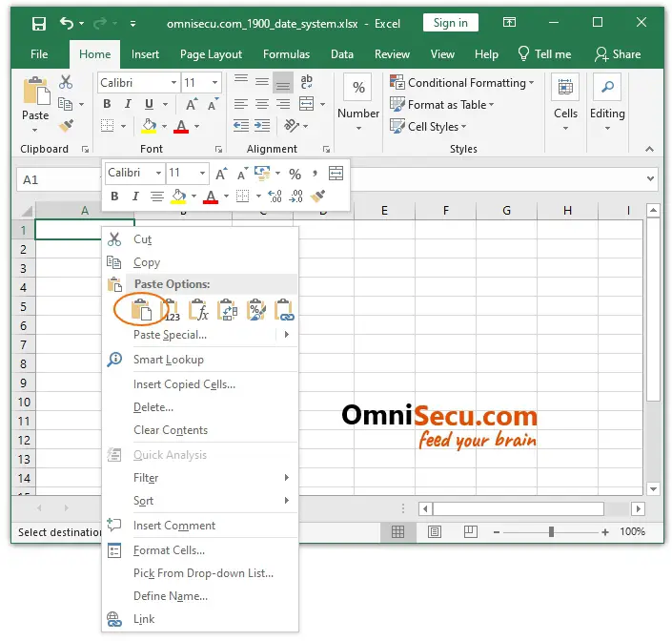Viewport: 672px width, 641px height.
Task: Click the ribbon red Font Color button
Action: [x=181, y=126]
